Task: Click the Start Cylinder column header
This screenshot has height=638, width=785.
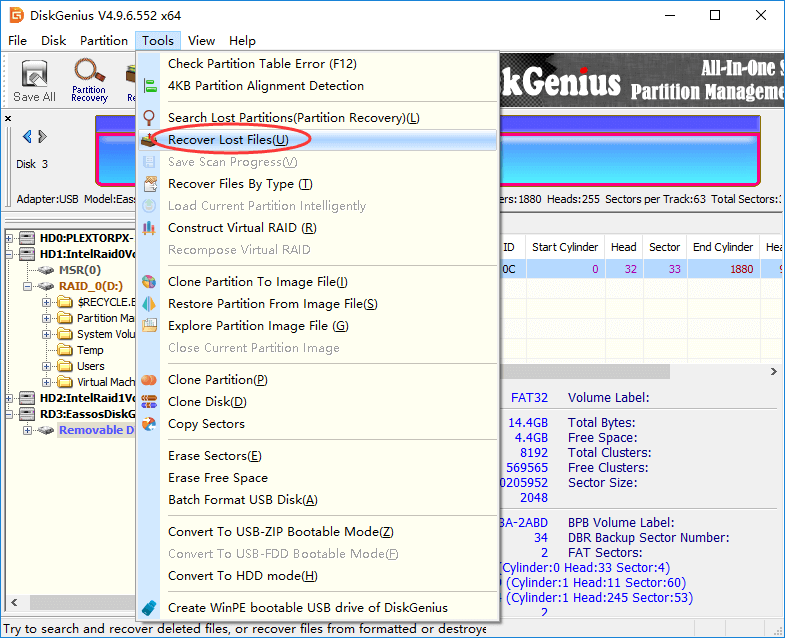Action: coord(565,247)
